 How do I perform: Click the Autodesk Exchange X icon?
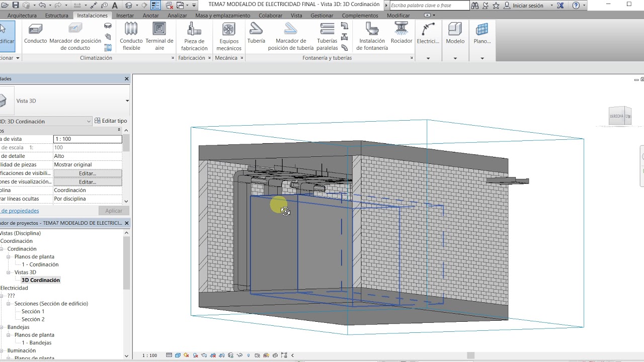(x=560, y=5)
